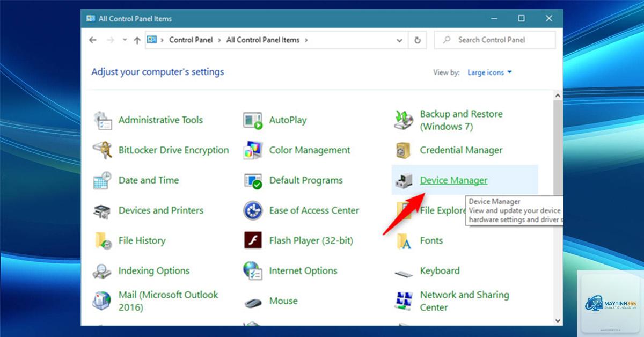
Task: Click the Fonts link
Action: 431,240
